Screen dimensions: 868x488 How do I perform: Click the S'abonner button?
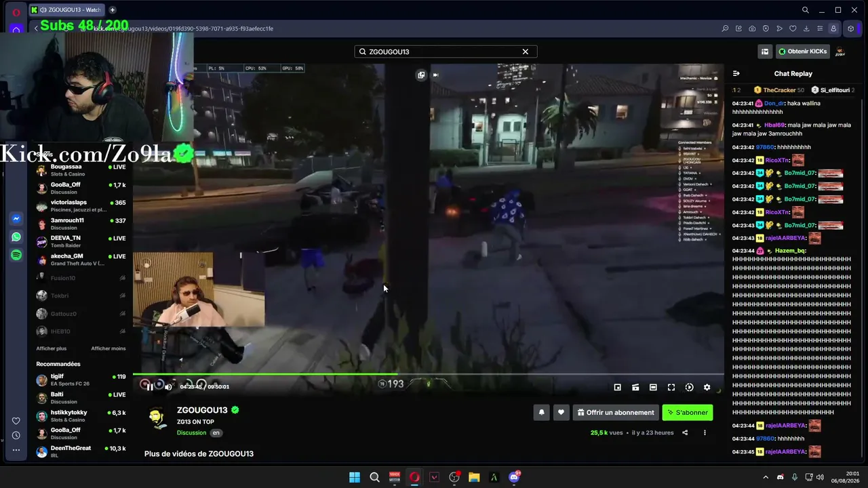(x=688, y=412)
